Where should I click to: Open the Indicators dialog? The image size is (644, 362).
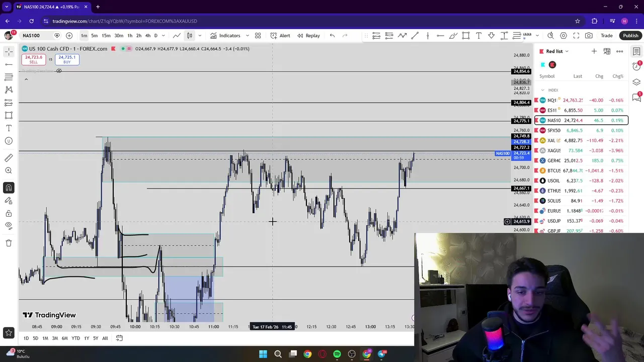[225, 36]
